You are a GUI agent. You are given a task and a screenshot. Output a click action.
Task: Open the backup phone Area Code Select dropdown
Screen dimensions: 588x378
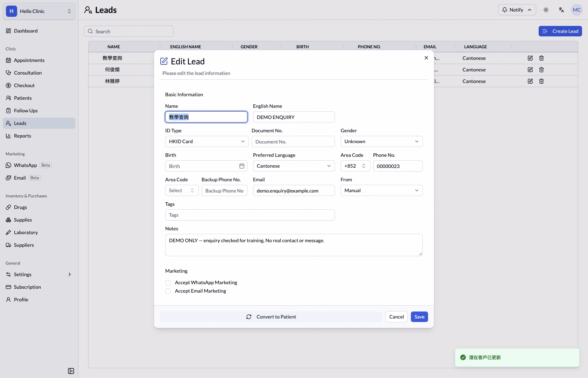click(182, 190)
